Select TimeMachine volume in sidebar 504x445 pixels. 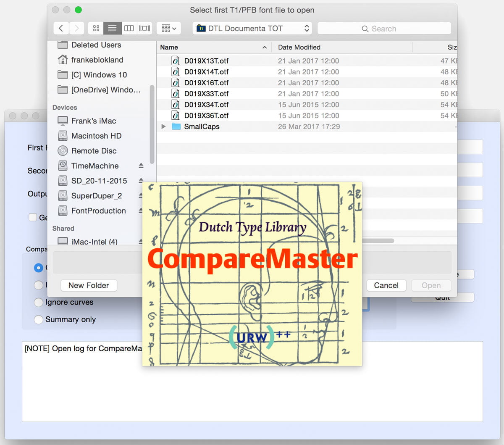point(95,166)
